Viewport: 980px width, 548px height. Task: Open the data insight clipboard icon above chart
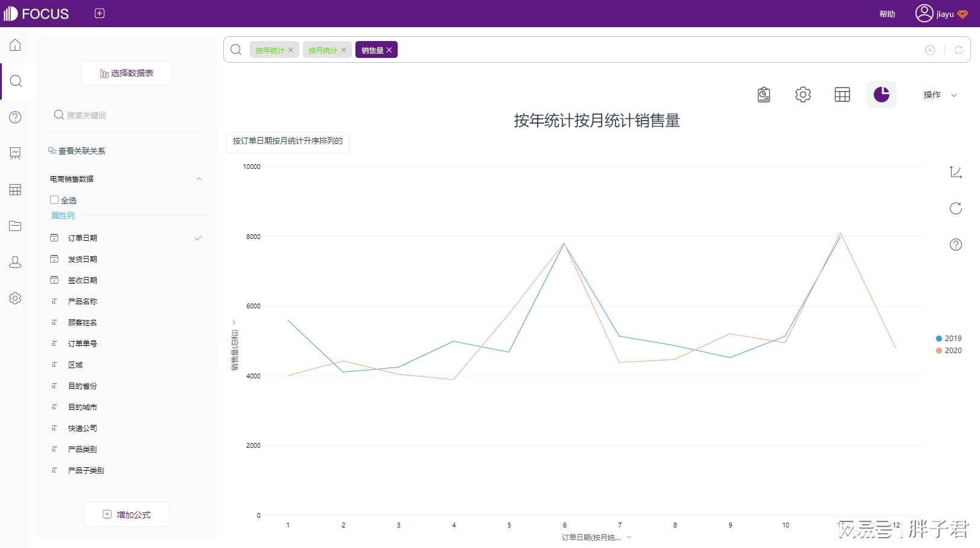pos(764,95)
